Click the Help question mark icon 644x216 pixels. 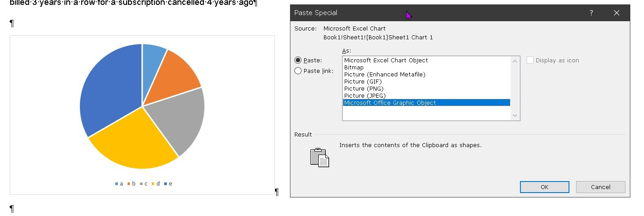[591, 13]
